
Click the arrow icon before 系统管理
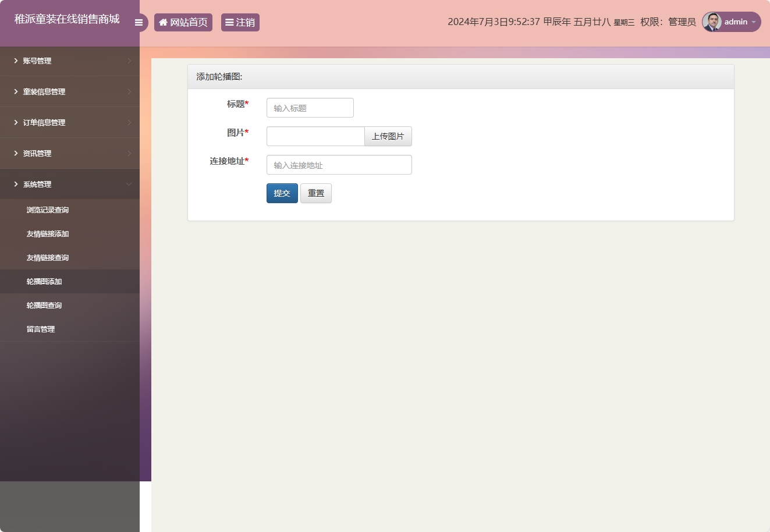pos(15,184)
